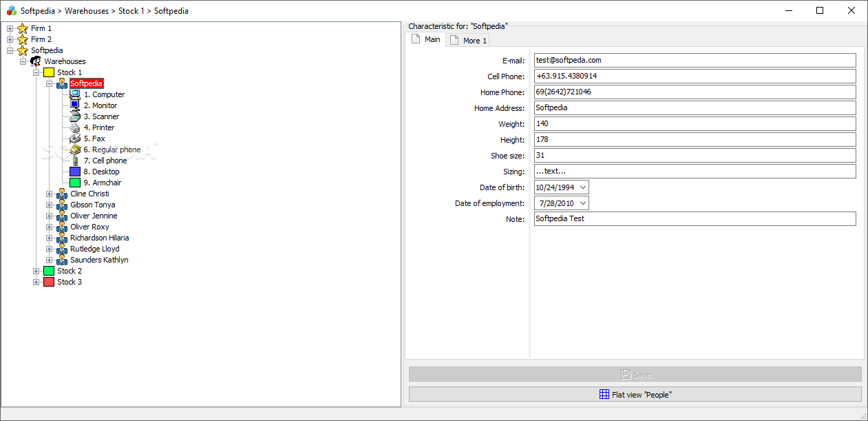
Task: Click the person icon beside Gibson Tonya
Action: (x=62, y=205)
